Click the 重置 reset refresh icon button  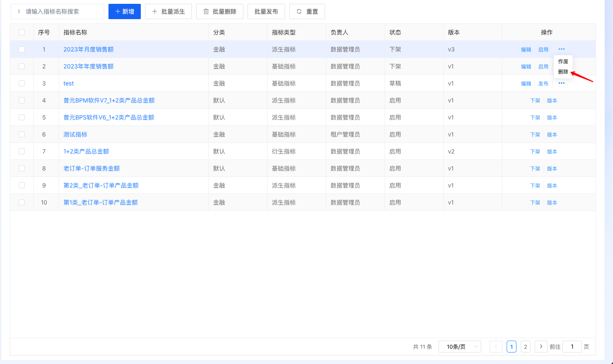[x=307, y=11]
